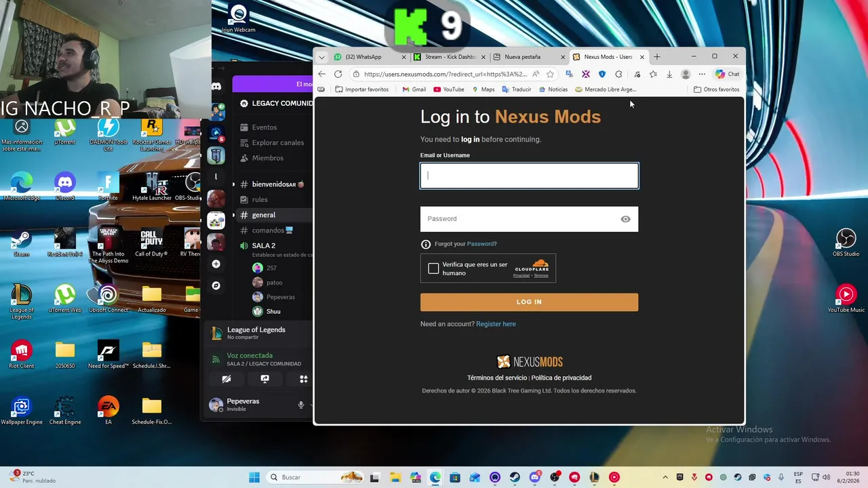Image resolution: width=868 pixels, height=488 pixels.
Task: Open the Edge Downloads icon
Action: click(669, 74)
